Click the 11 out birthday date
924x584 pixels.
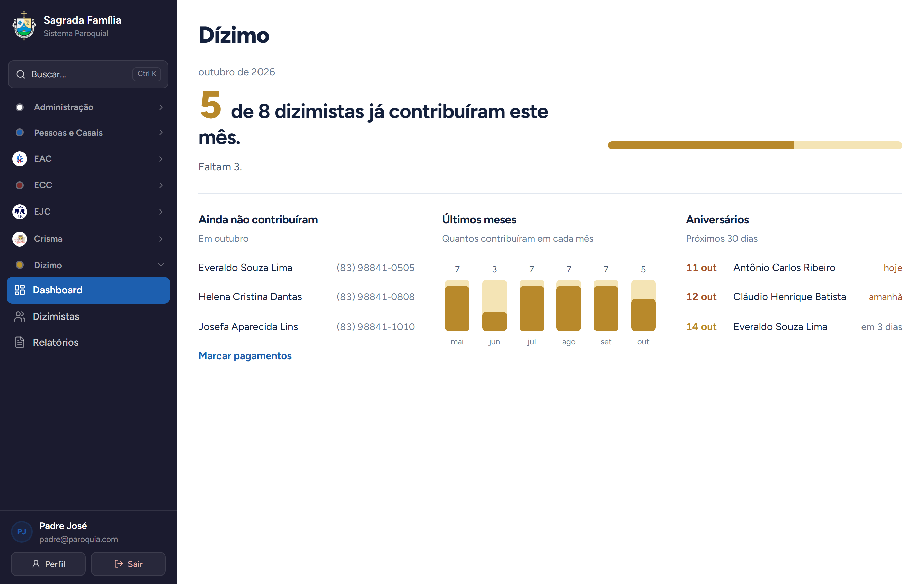[x=701, y=268]
